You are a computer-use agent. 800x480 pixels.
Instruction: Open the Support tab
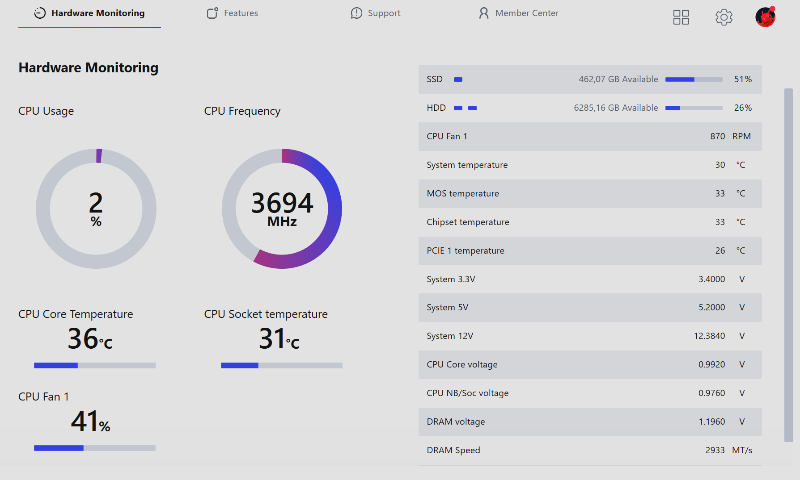[384, 14]
